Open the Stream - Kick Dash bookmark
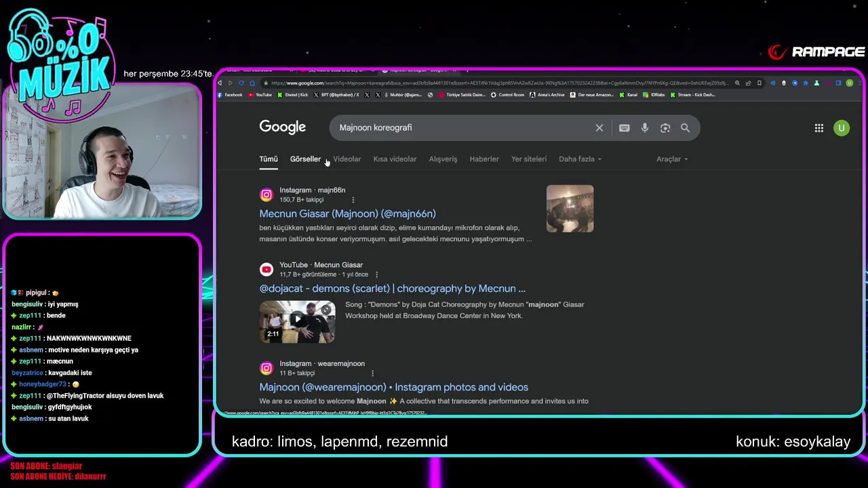 click(692, 95)
